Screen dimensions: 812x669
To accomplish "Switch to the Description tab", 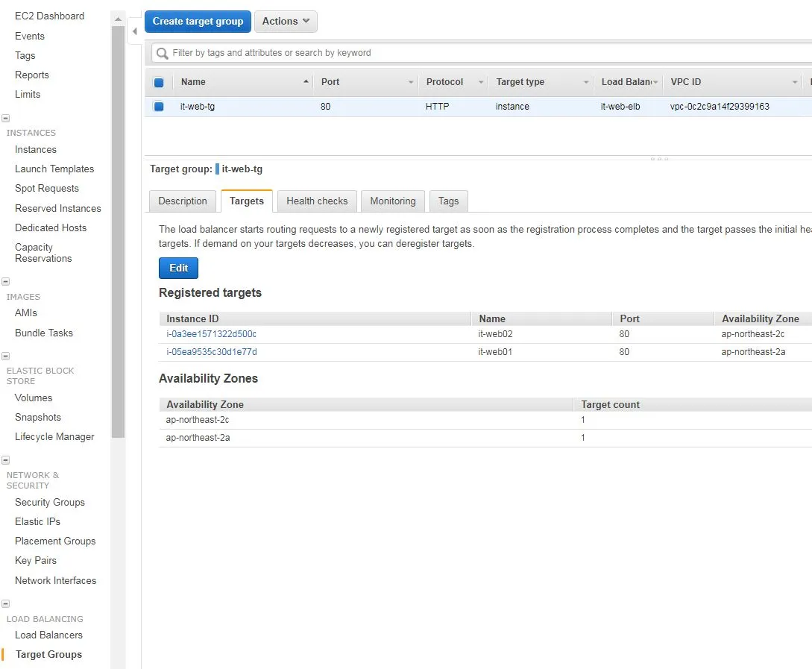I will [x=182, y=201].
